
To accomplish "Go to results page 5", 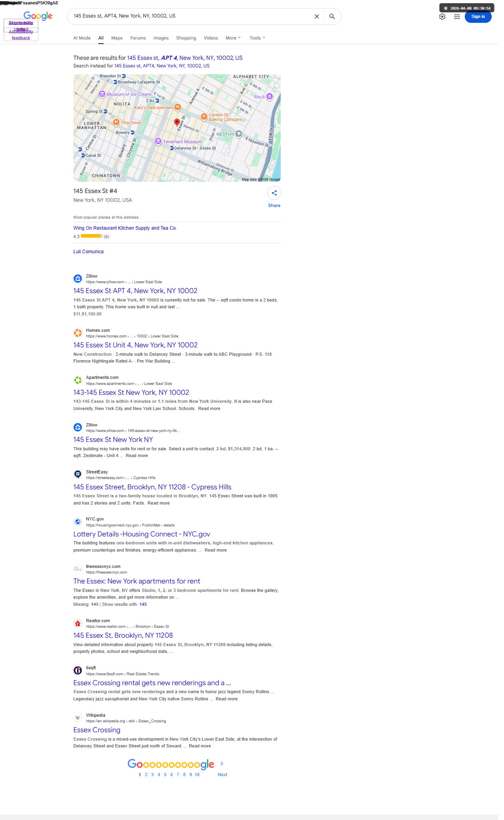I will click(x=165, y=775).
